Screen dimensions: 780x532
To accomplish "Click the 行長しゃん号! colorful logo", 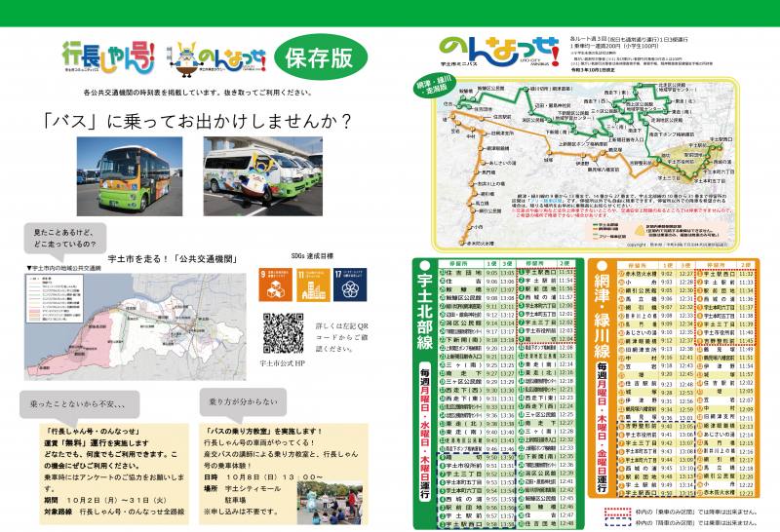I will [108, 57].
